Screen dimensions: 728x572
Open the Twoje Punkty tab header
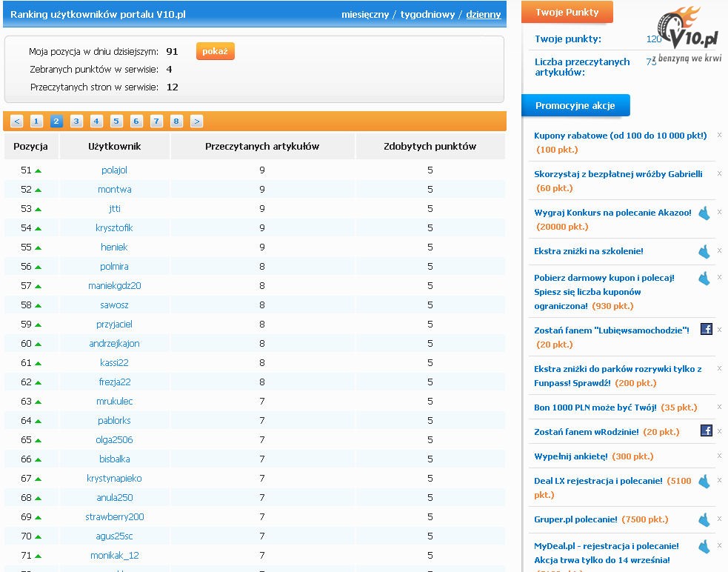point(567,13)
